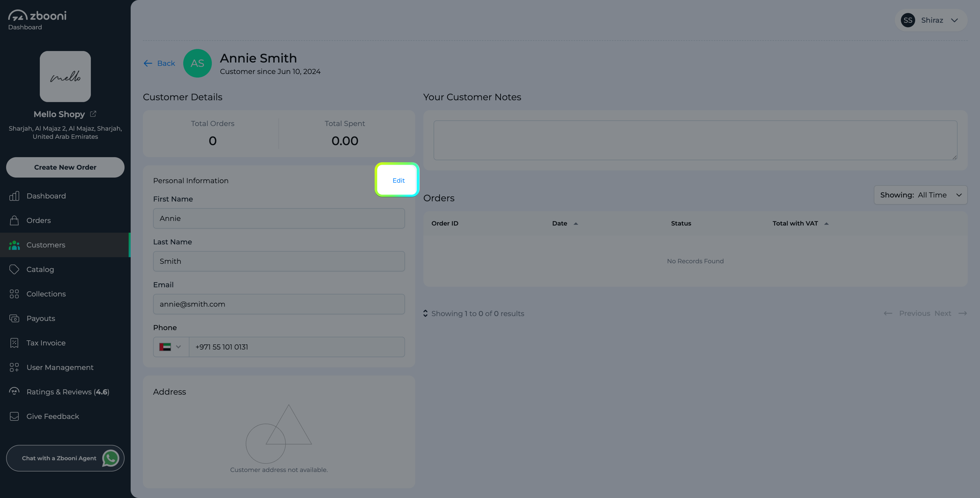Click the Zbooni logo icon
The height and width of the screenshot is (498, 980).
click(18, 15)
